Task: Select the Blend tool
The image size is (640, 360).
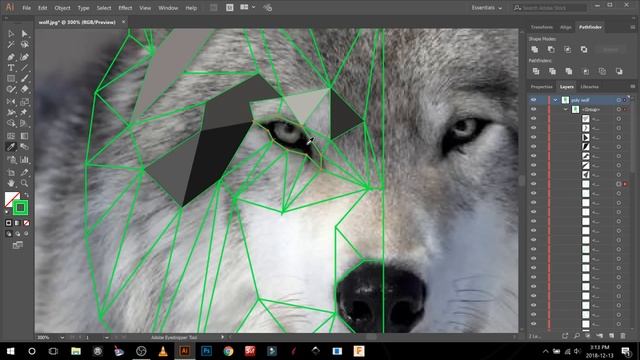Action: (x=24, y=147)
